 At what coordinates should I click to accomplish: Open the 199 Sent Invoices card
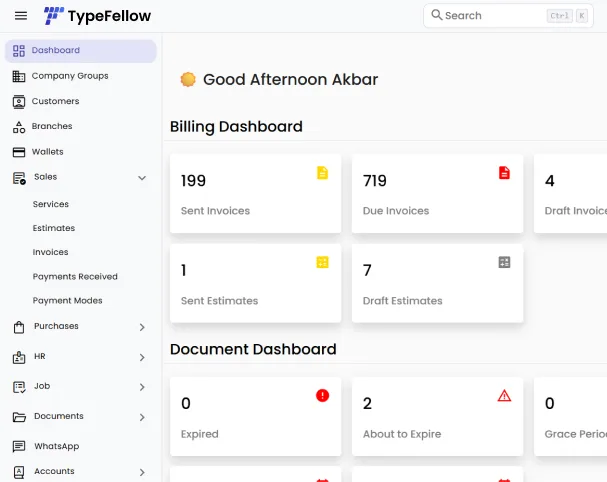(255, 194)
